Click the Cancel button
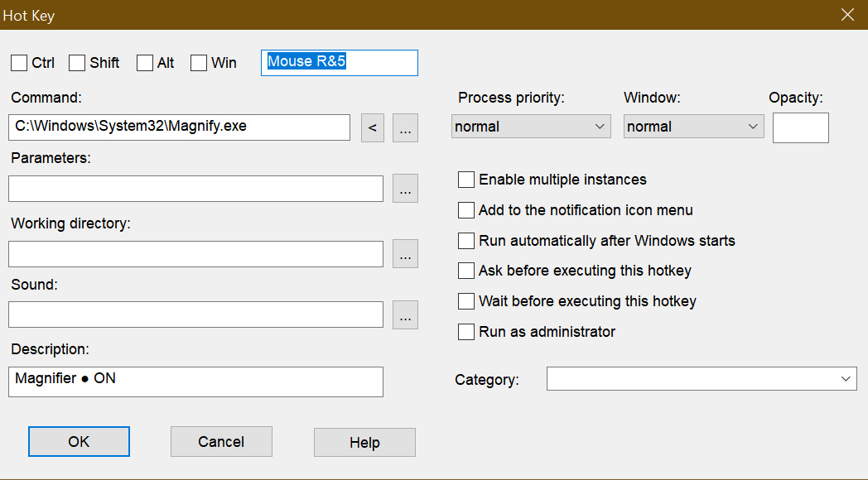Image resolution: width=868 pixels, height=480 pixels. coord(221,441)
